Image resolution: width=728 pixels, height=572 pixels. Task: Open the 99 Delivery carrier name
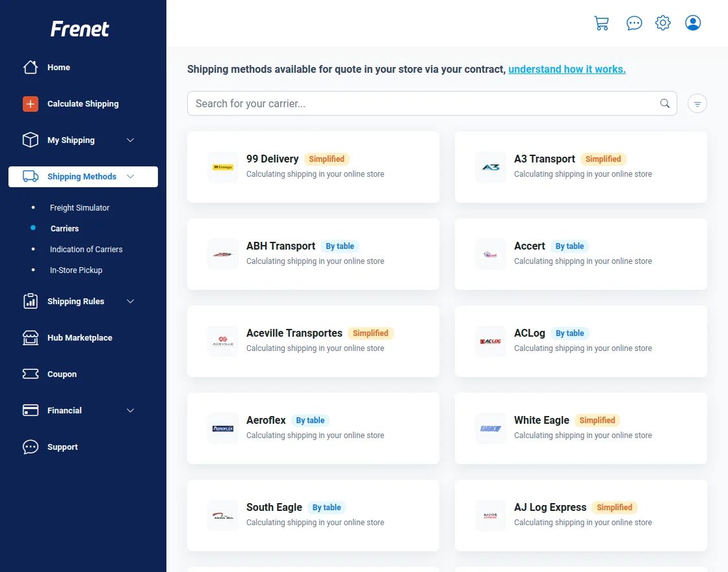coord(272,159)
